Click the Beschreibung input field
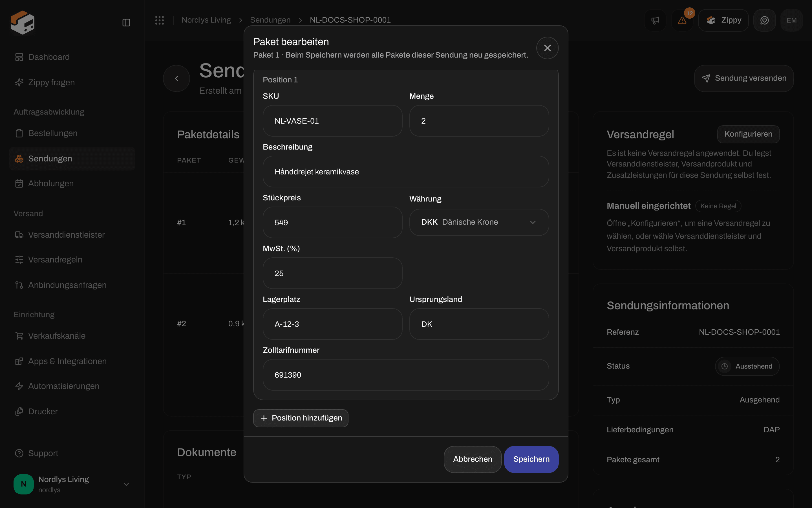This screenshot has height=508, width=812. point(406,172)
